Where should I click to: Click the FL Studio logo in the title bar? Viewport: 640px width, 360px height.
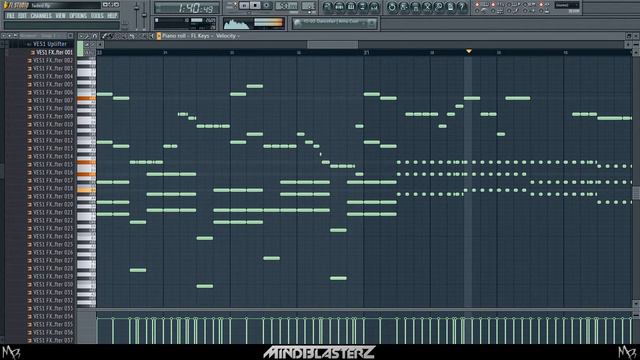pos(16,5)
